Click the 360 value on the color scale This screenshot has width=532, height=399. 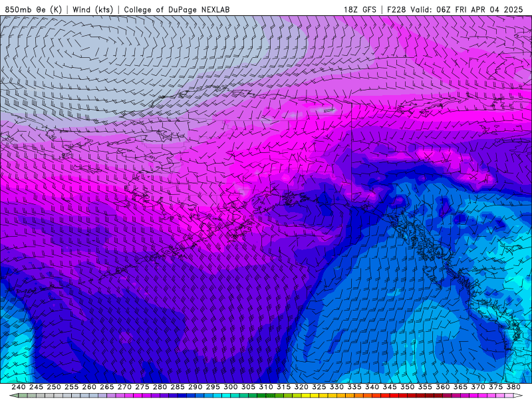(443, 387)
